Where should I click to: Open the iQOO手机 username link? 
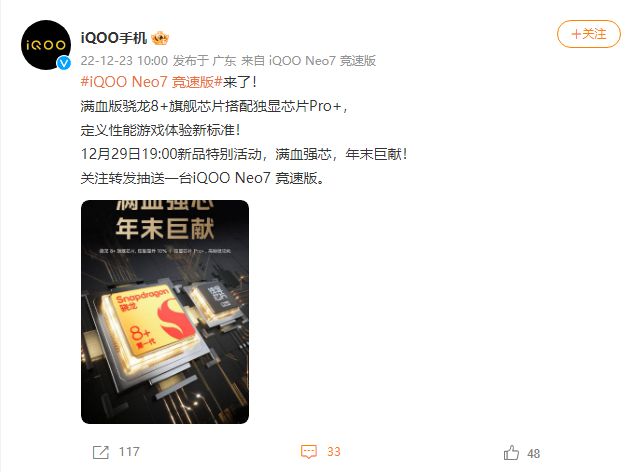[114, 38]
